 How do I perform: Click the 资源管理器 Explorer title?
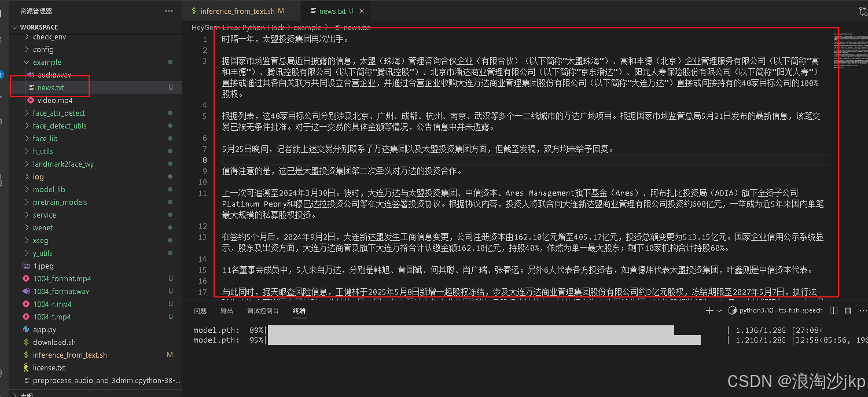point(36,11)
